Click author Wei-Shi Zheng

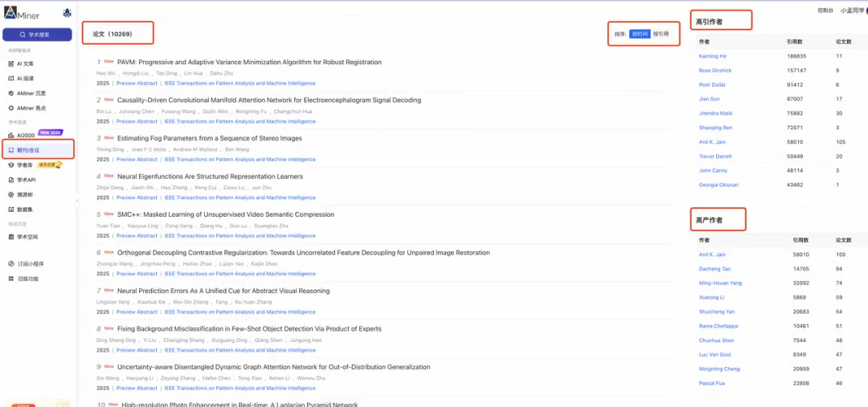click(x=191, y=303)
